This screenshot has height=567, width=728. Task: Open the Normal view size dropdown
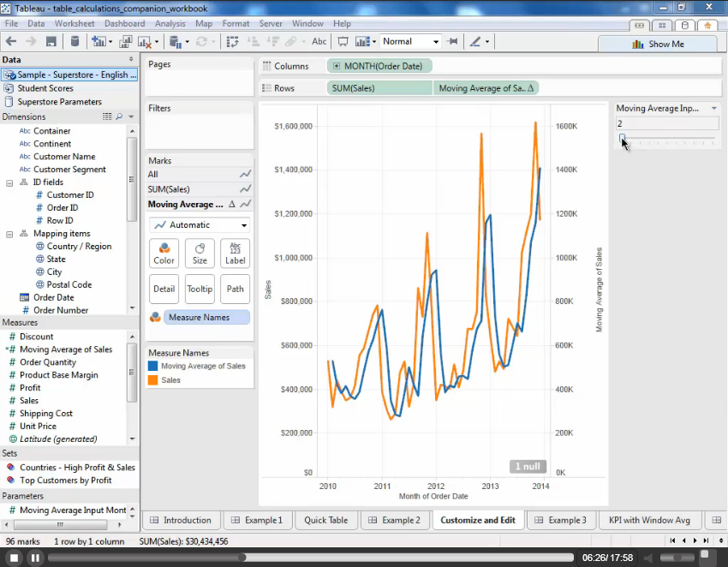pos(436,41)
